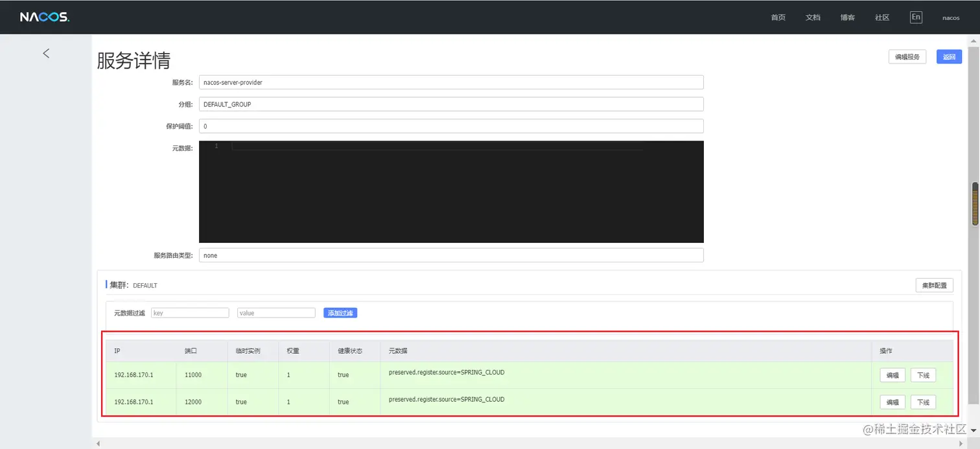This screenshot has height=449, width=980.
Task: Focus the 分组 DEFAULT_GROUP field
Action: [451, 104]
